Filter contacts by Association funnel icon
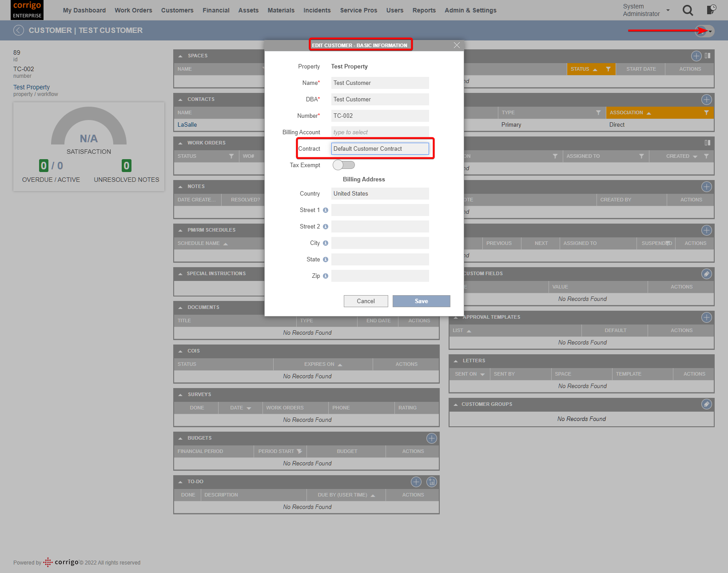Image resolution: width=728 pixels, height=573 pixels. (706, 113)
